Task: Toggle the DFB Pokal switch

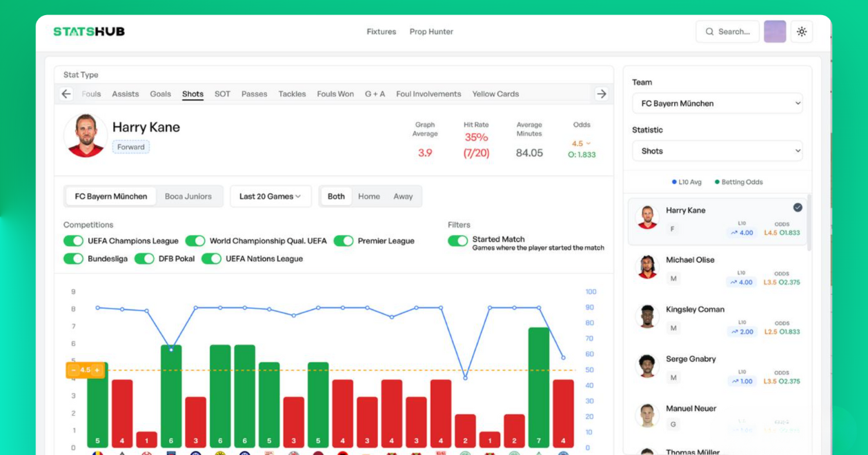Action: coord(144,259)
